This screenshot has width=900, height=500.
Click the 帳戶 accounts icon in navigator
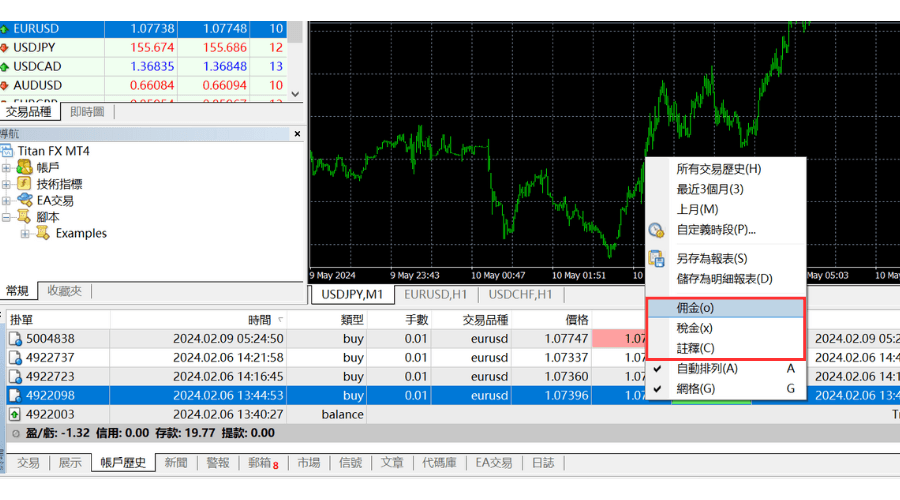point(24,167)
